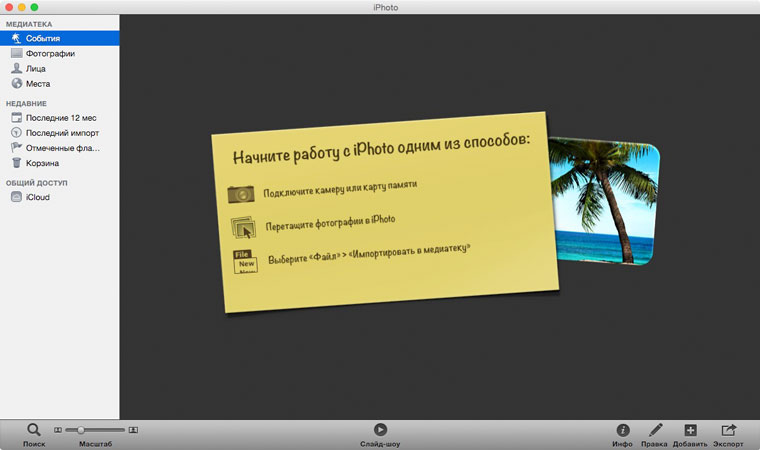Open the iCloud sharing icon
Viewport: 760px width, 450px height.
pyautogui.click(x=16, y=197)
